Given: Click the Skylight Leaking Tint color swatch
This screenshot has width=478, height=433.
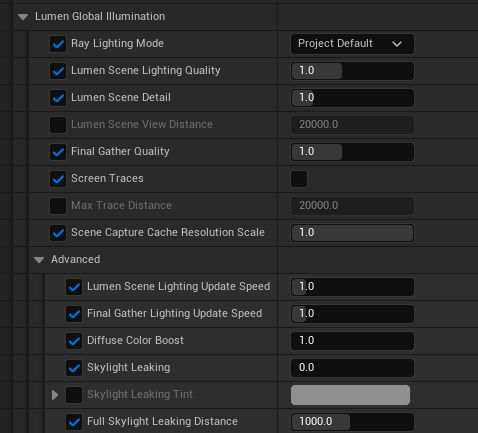Looking at the screenshot, I should [x=350, y=395].
